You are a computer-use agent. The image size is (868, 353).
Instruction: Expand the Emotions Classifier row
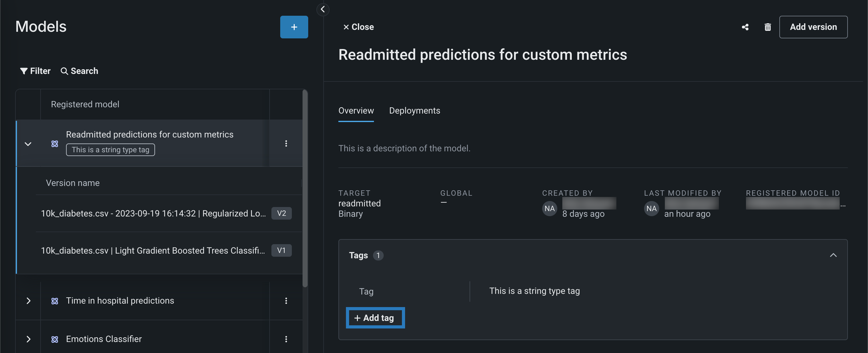(x=28, y=339)
